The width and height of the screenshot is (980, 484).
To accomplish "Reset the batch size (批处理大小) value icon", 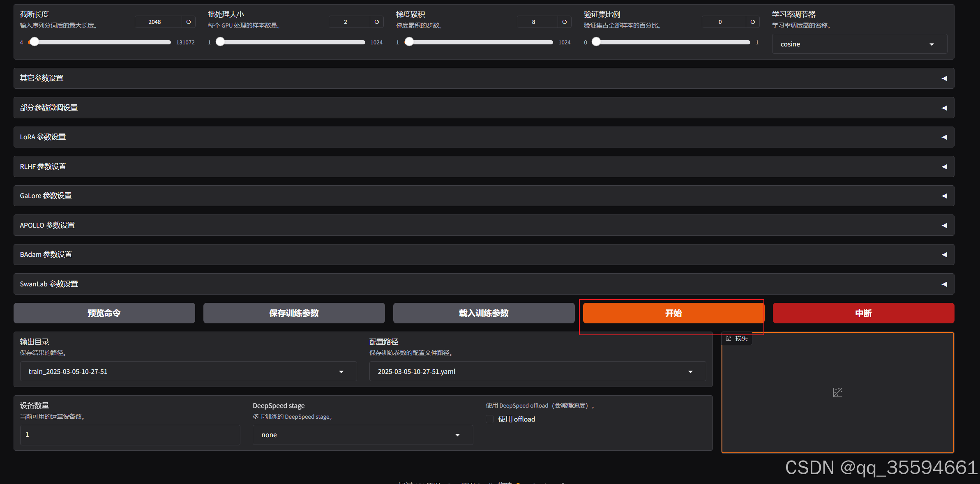I will tap(376, 22).
